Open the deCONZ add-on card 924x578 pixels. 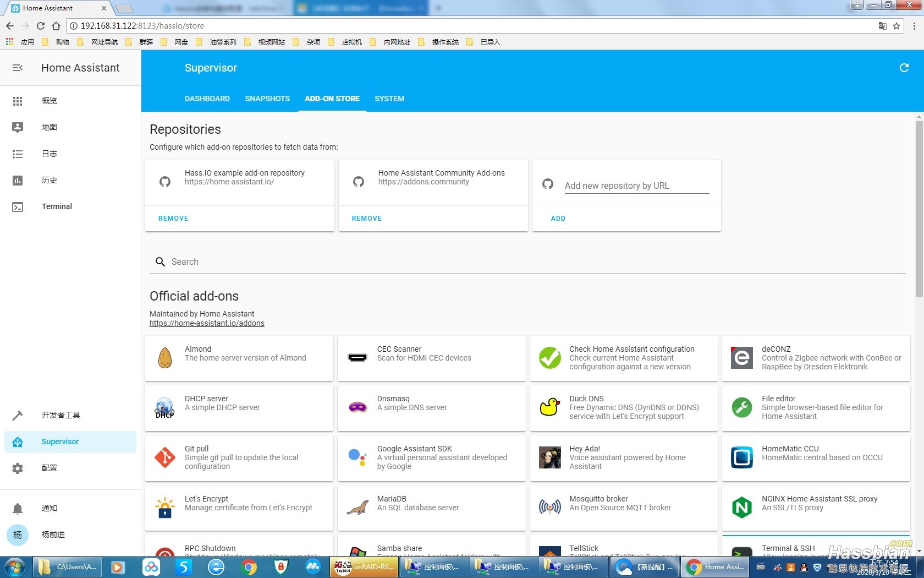[816, 358]
